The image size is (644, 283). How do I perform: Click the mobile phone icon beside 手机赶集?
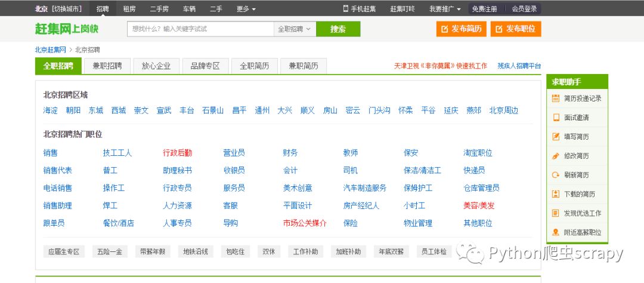[345, 8]
